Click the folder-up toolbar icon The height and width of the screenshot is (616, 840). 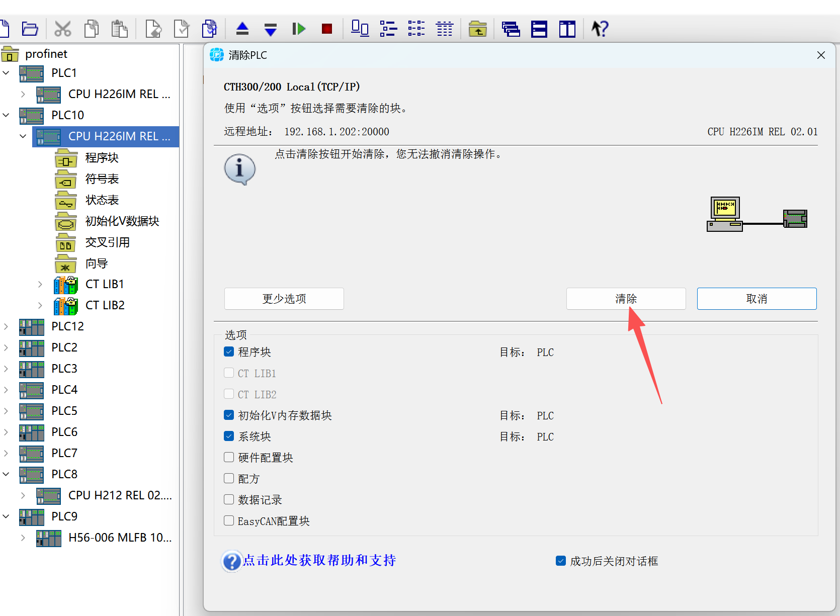pos(477,29)
